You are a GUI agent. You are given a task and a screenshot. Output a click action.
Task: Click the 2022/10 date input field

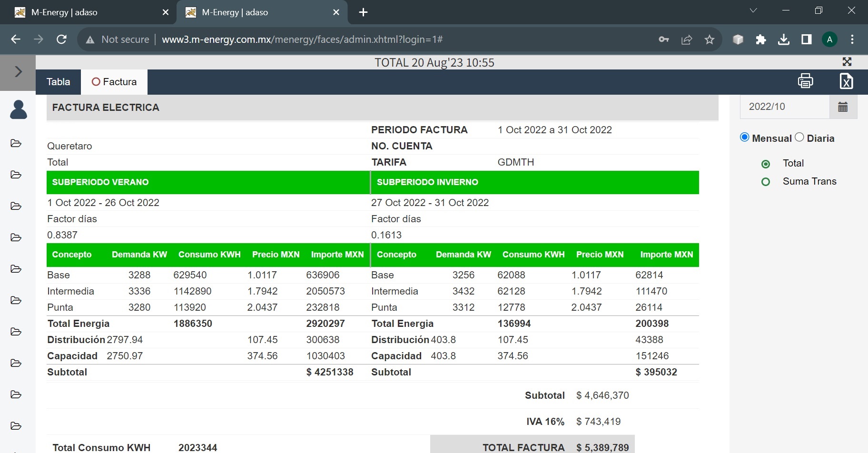click(784, 107)
